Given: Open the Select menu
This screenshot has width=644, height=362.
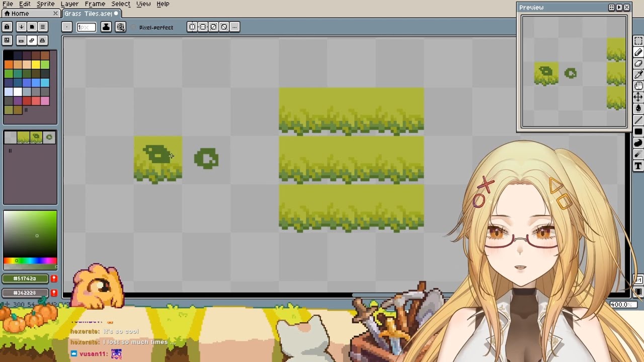Looking at the screenshot, I should pyautogui.click(x=121, y=4).
